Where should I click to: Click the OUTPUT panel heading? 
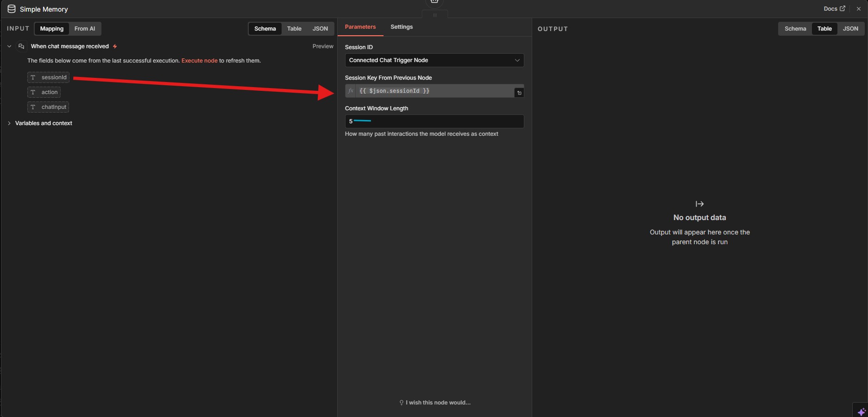tap(553, 29)
